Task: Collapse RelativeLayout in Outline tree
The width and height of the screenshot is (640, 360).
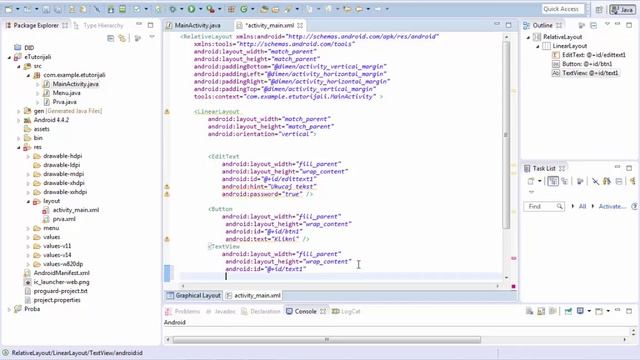Action: (529, 37)
